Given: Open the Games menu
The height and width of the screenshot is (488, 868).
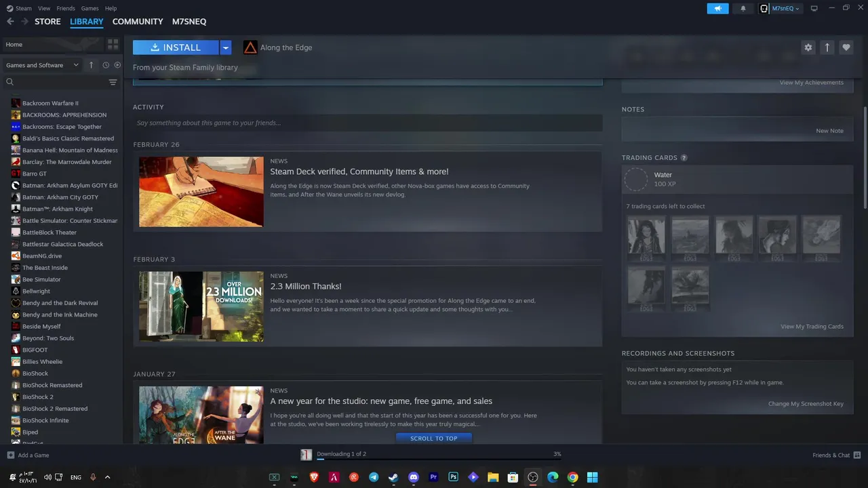Looking at the screenshot, I should pos(90,8).
